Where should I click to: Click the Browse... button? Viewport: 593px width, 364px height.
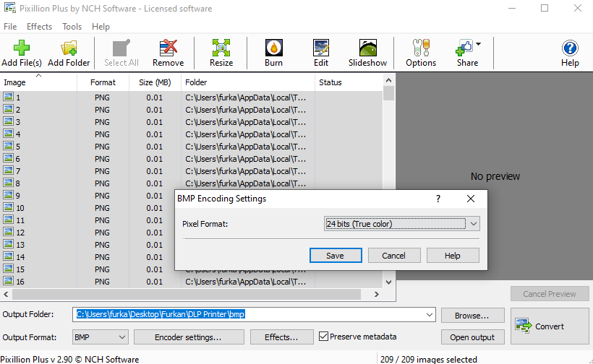point(472,316)
